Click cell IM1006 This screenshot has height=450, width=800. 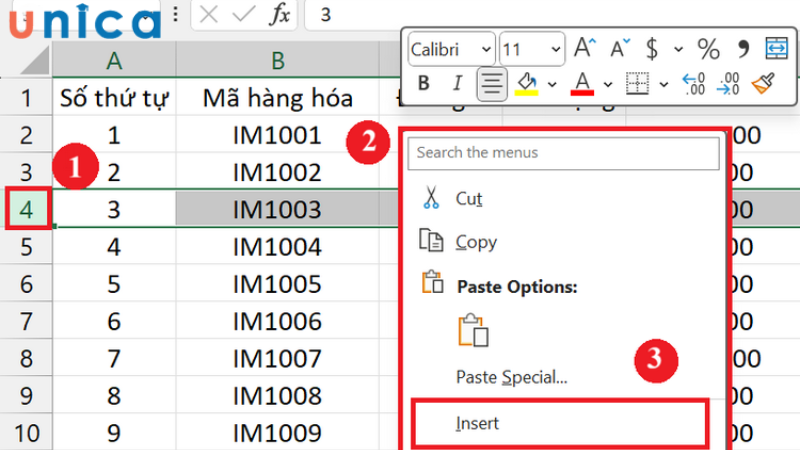(x=278, y=321)
